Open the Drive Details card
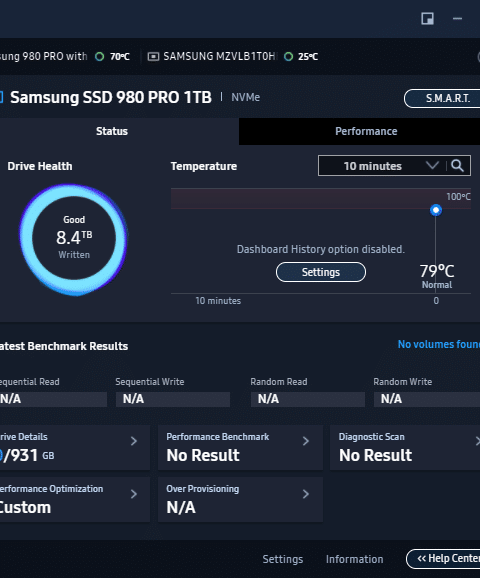The image size is (480, 578). 75,448
